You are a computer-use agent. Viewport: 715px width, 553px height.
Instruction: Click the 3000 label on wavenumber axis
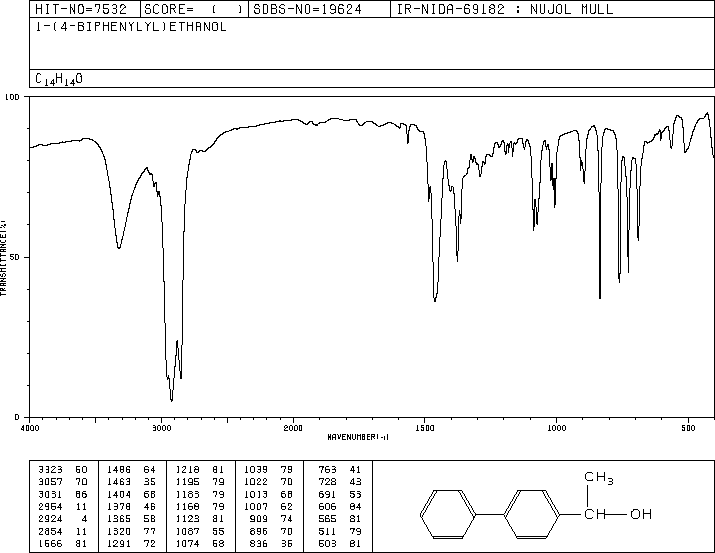161,428
